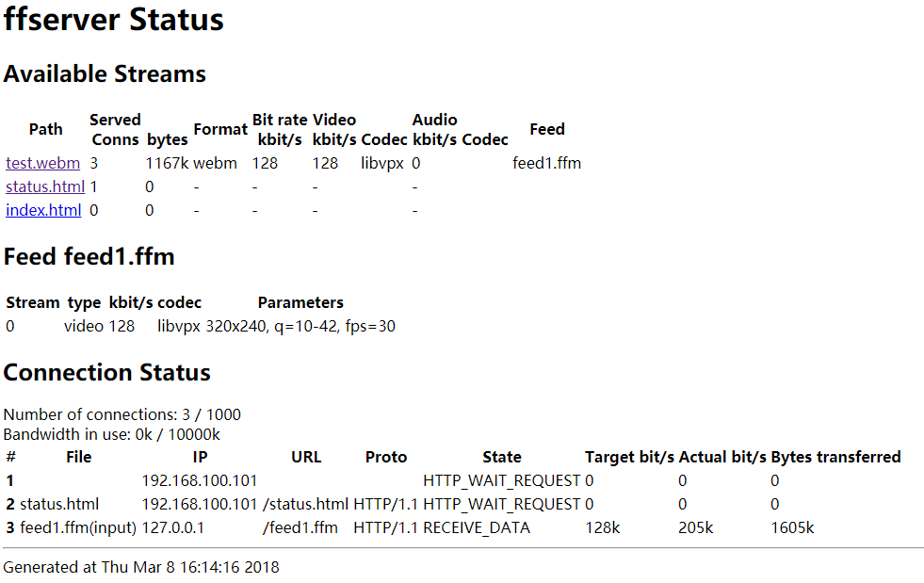Click the Path column header
The image size is (924, 583).
tap(45, 129)
